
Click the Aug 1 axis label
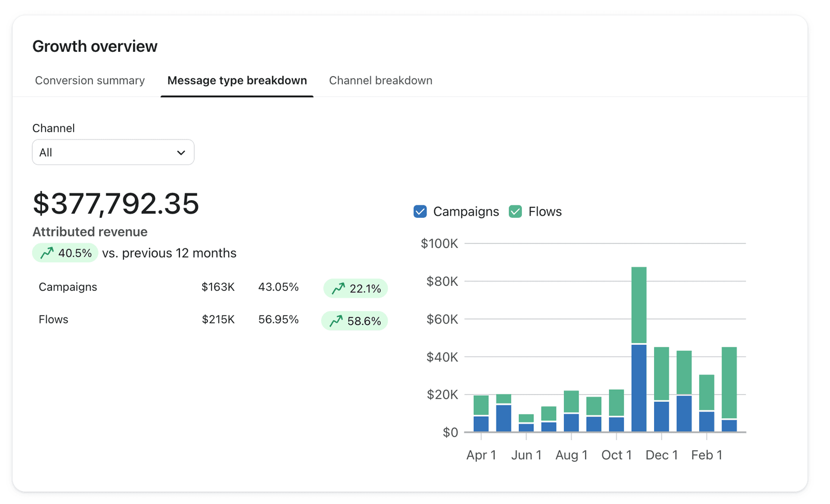(572, 455)
